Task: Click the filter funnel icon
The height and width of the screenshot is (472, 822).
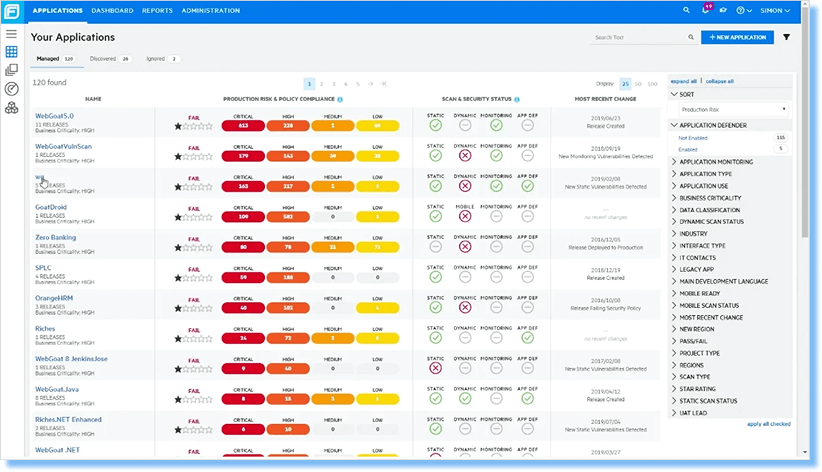Action: [x=786, y=37]
